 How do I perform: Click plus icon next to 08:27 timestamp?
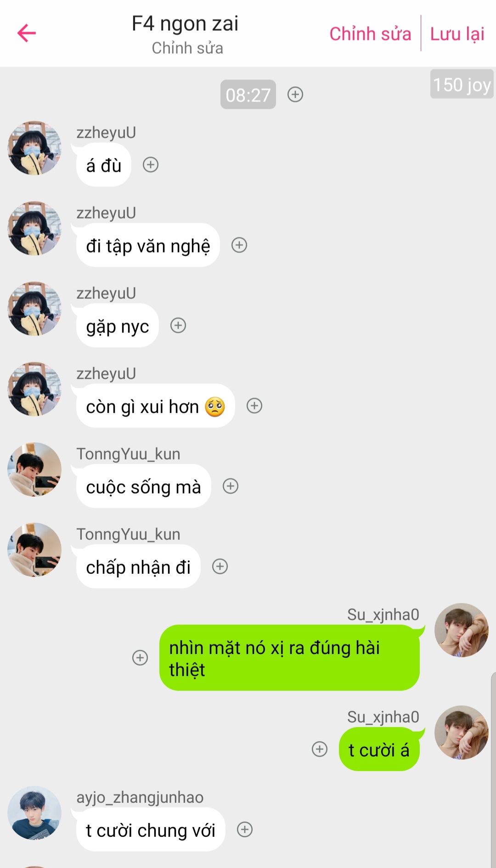[295, 95]
